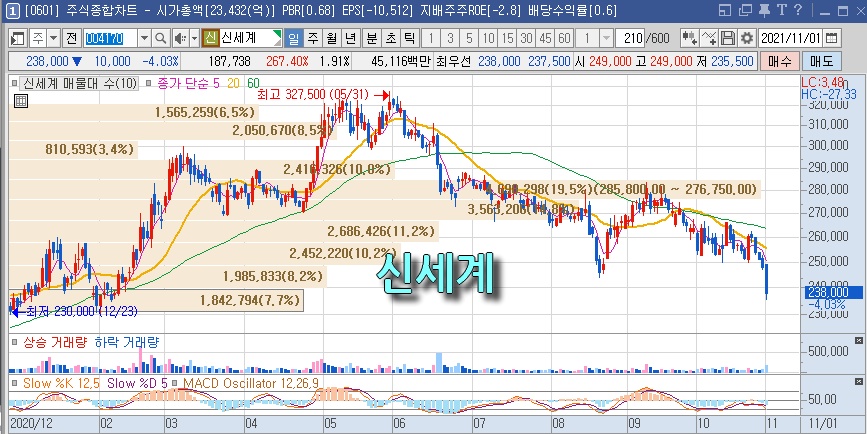
Task: Select the 초 second chart period
Action: [390, 38]
